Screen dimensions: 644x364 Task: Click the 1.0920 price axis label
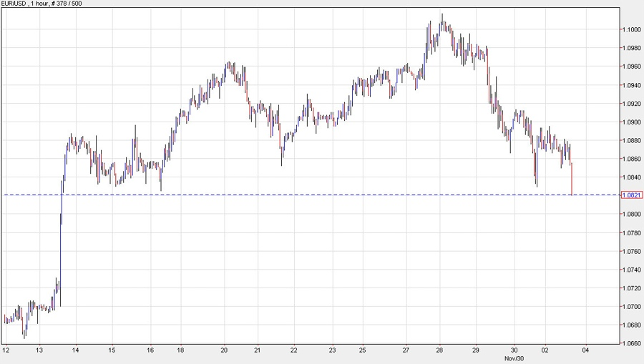pyautogui.click(x=632, y=104)
